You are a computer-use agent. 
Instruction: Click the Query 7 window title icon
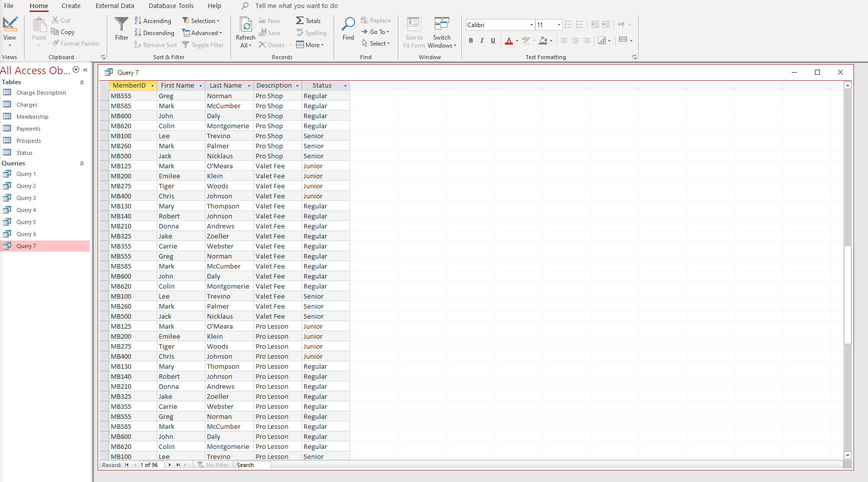point(109,72)
